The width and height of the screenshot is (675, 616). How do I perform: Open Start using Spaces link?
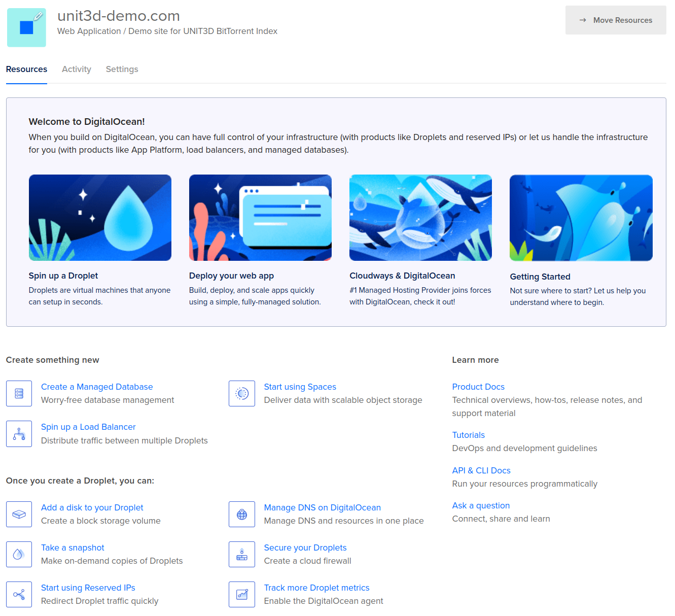pos(300,387)
